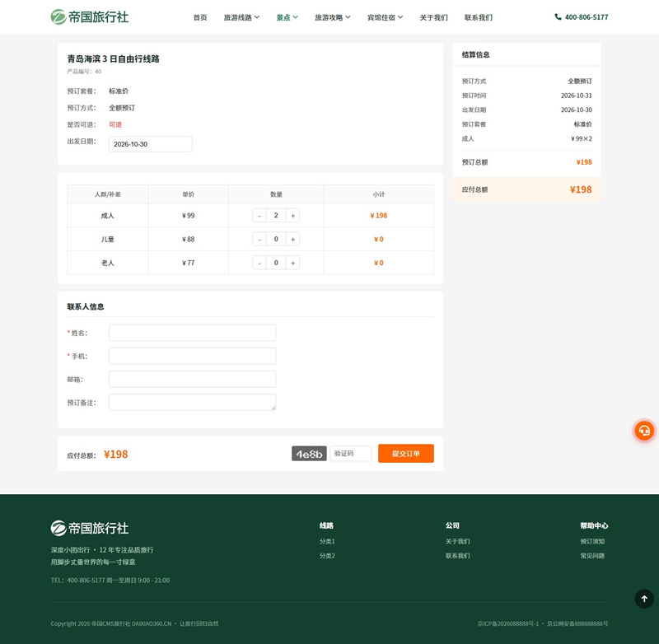Click the 成人 quantity value field
This screenshot has height=644, width=659.
pyautogui.click(x=276, y=216)
